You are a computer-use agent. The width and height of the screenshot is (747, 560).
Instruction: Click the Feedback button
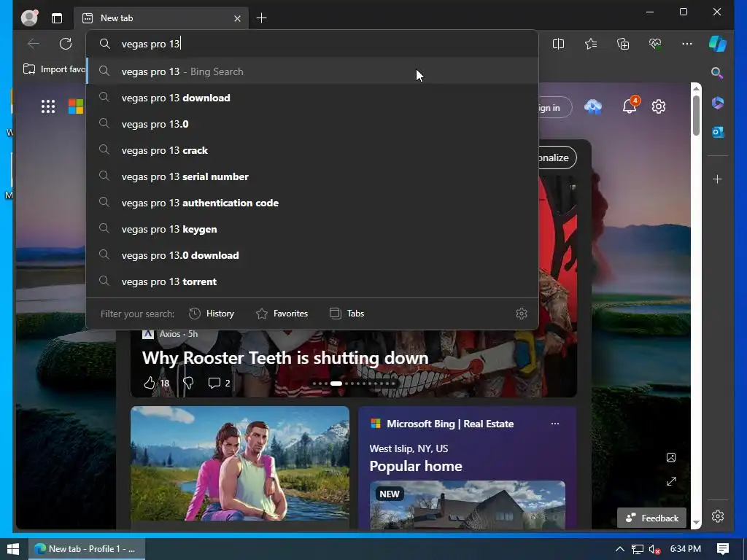pos(651,518)
